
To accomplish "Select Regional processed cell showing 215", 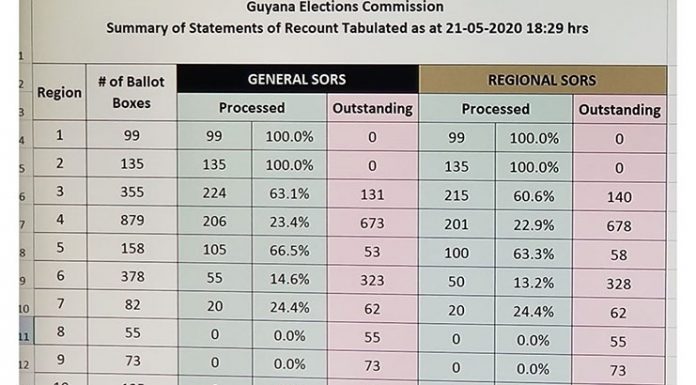I will coord(457,195).
